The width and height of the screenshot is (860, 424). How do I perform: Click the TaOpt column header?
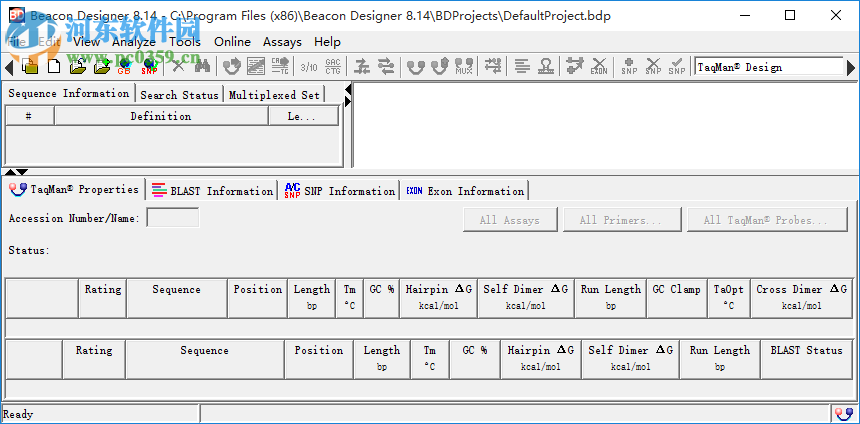click(729, 298)
